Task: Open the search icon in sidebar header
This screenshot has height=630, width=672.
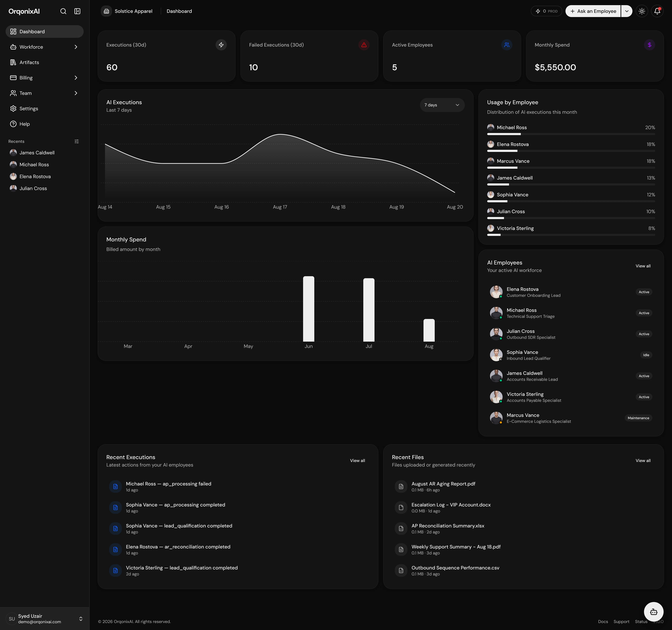Action: coord(63,11)
